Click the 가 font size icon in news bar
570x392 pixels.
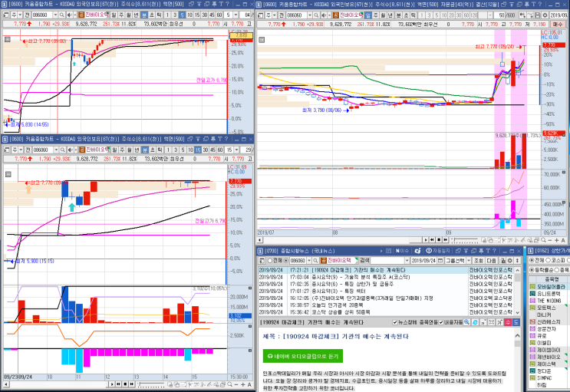500,322
